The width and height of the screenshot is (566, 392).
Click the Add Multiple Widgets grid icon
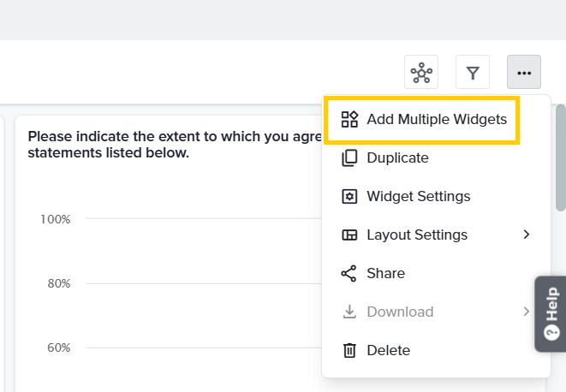point(349,119)
